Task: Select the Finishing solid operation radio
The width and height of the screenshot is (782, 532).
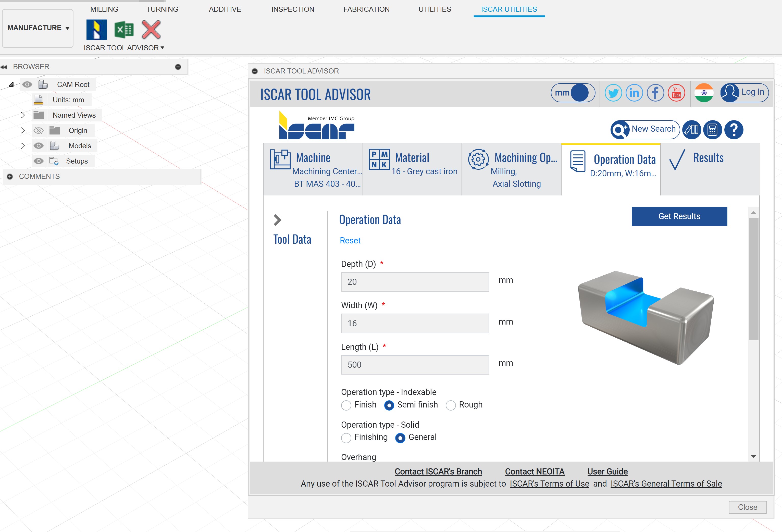Action: point(346,438)
